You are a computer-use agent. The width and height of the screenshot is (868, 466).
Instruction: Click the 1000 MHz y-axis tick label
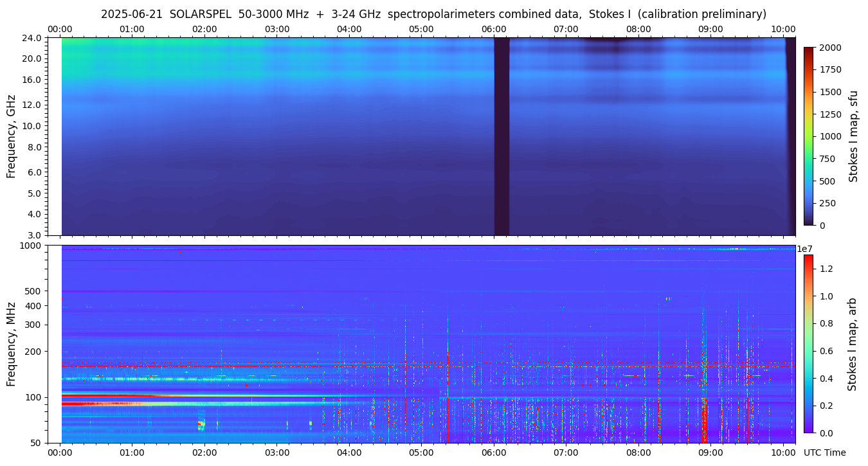coord(30,246)
